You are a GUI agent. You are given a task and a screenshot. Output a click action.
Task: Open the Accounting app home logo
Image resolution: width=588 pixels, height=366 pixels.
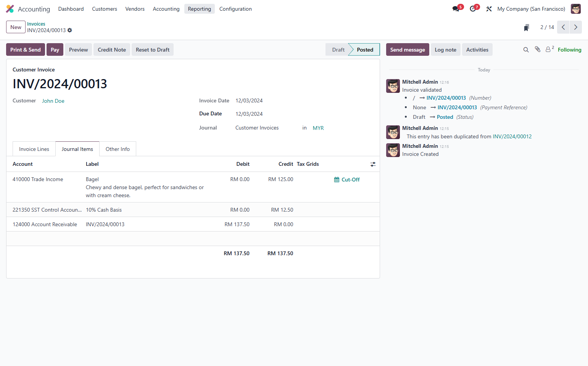[x=10, y=9]
